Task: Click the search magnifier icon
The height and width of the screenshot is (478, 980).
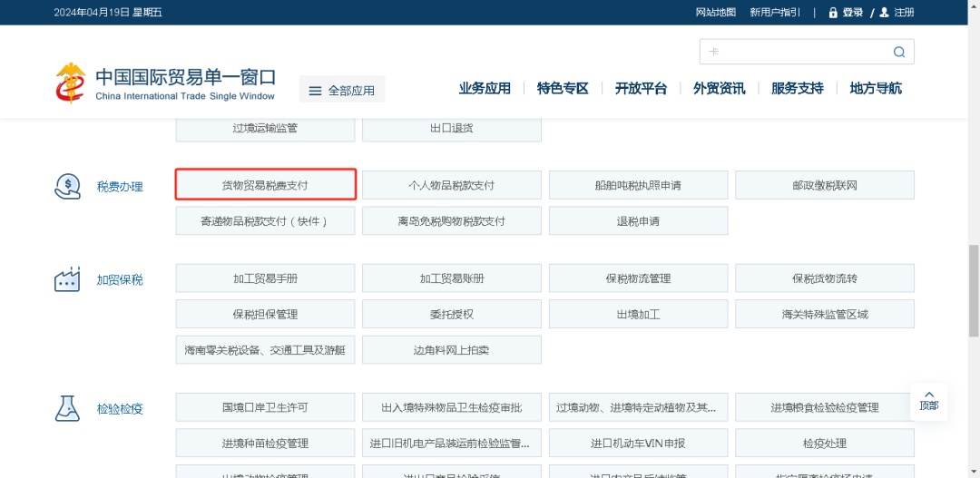Action: pos(898,52)
